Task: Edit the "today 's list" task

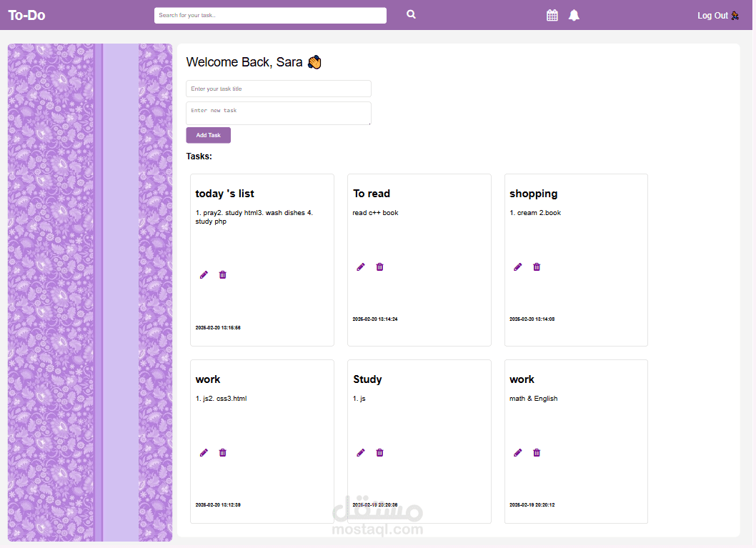Action: pyautogui.click(x=204, y=275)
